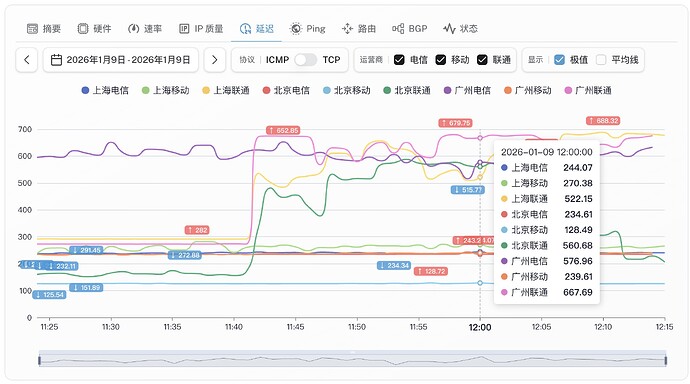The image size is (690, 384).
Task: Open the 速率 tab
Action: [x=145, y=29]
